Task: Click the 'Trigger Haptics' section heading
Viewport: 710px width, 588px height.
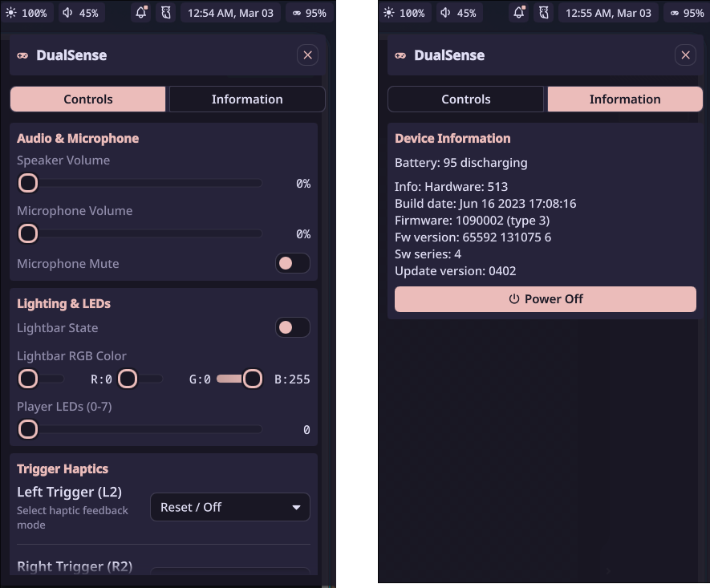Action: pyautogui.click(x=63, y=469)
